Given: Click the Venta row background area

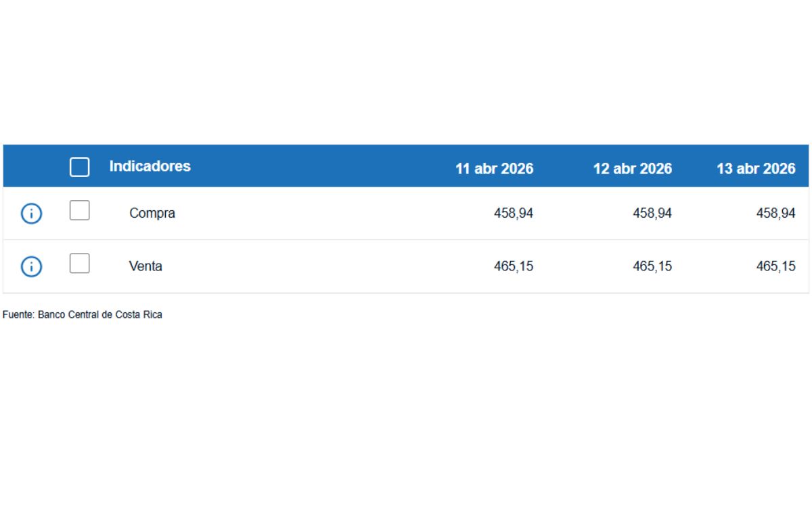Looking at the screenshot, I should point(406,266).
